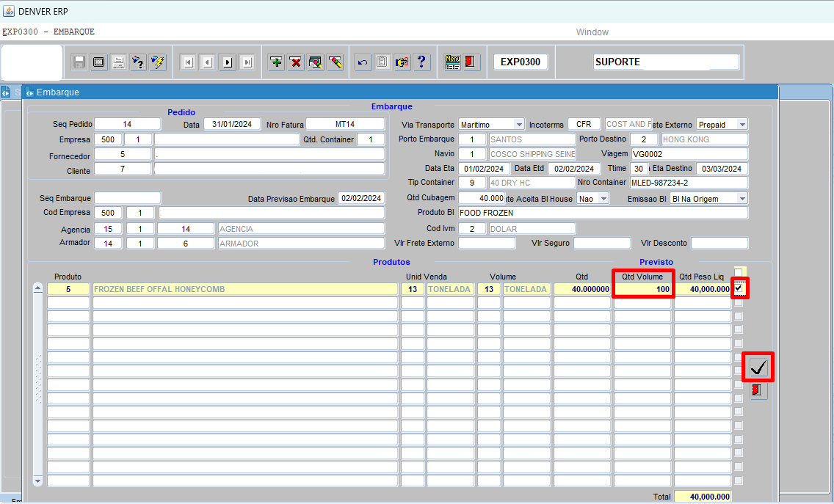
Task: Go to the previous record with toolbar arrow
Action: pos(208,62)
